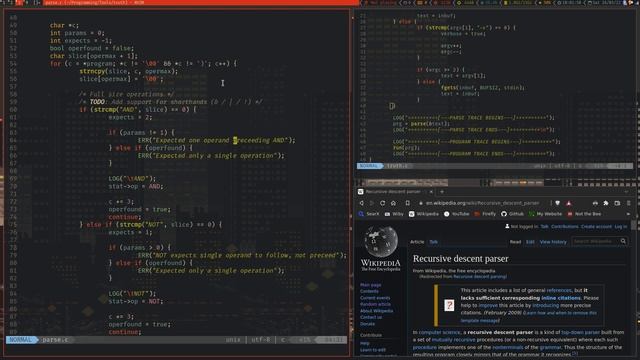Open the Random article sidebar link

(x=375, y=304)
